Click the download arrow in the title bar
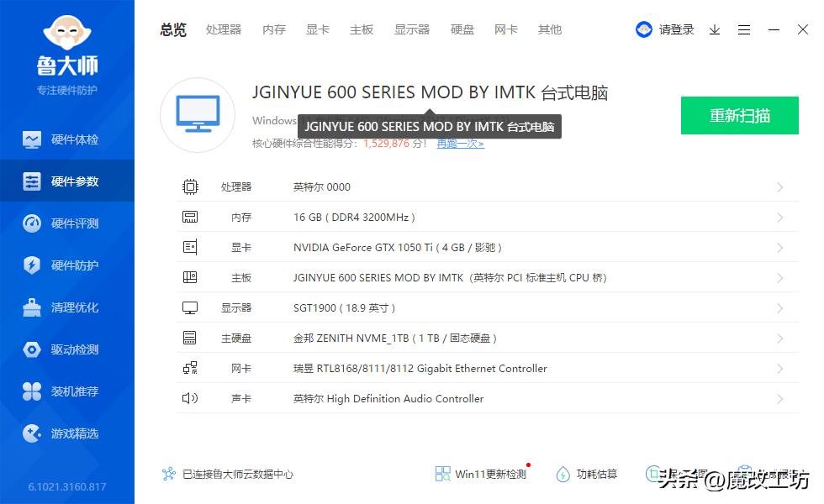 point(716,29)
